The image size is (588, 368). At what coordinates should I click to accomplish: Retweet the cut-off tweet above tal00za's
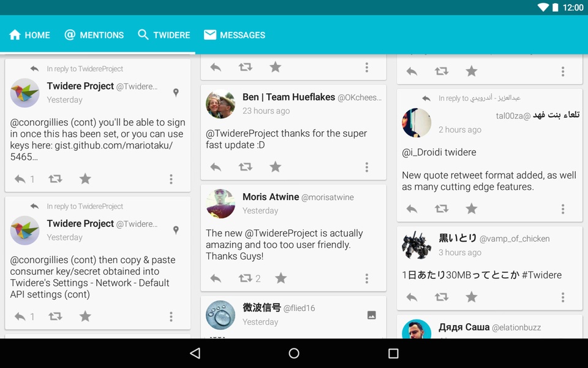442,71
